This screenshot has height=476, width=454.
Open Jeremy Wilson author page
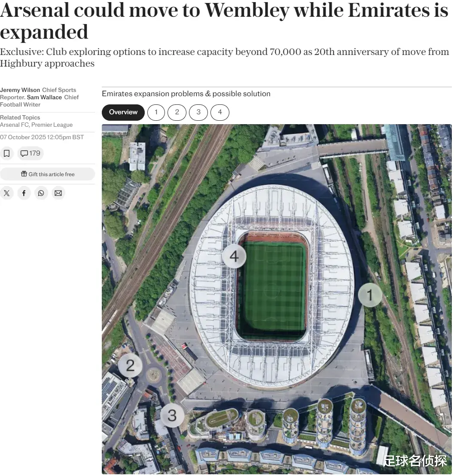(x=20, y=90)
